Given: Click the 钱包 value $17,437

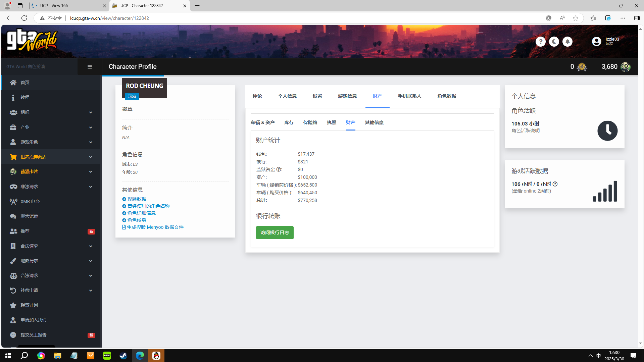Looking at the screenshot, I should point(306,154).
